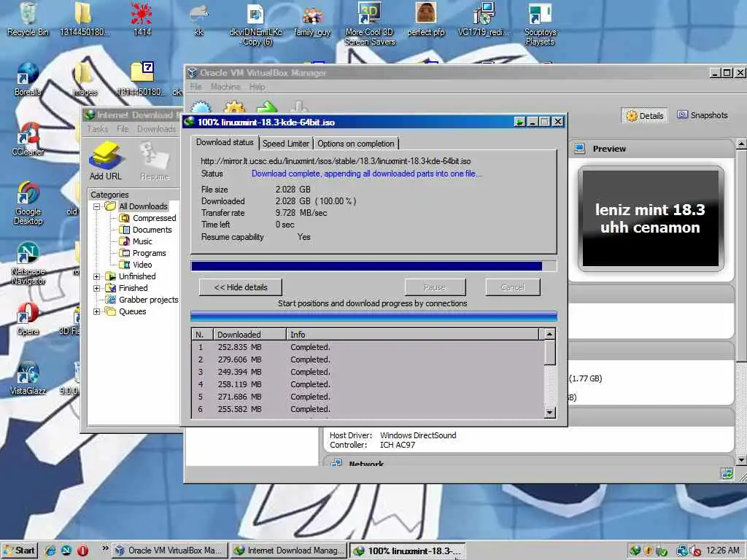Viewport: 747px width, 560px height.
Task: Click the VM preview thumbnail
Action: [650, 219]
